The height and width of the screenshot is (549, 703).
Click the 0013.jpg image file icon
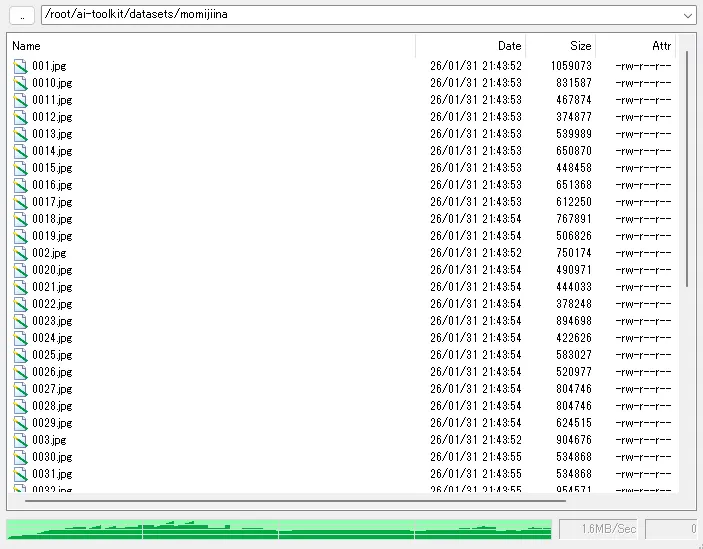[x=20, y=134]
